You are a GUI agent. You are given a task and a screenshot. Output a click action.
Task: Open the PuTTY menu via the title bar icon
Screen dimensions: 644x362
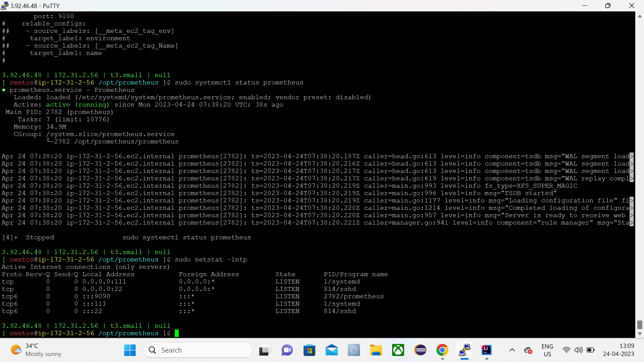[4, 6]
